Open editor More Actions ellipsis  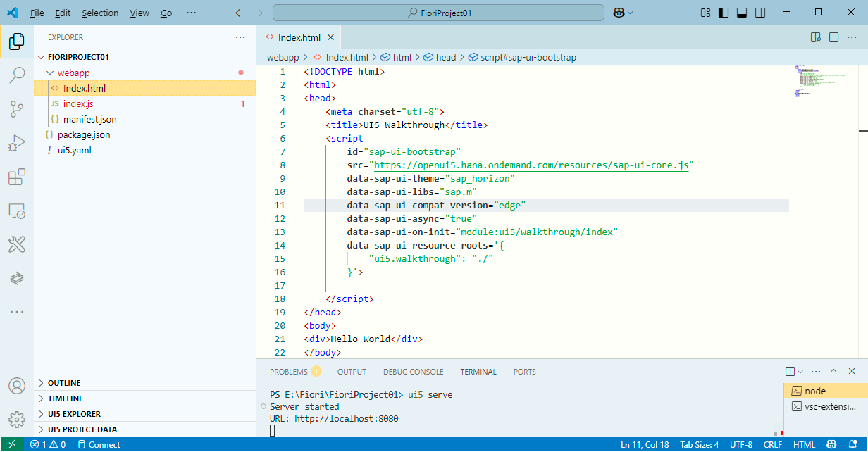[852, 37]
